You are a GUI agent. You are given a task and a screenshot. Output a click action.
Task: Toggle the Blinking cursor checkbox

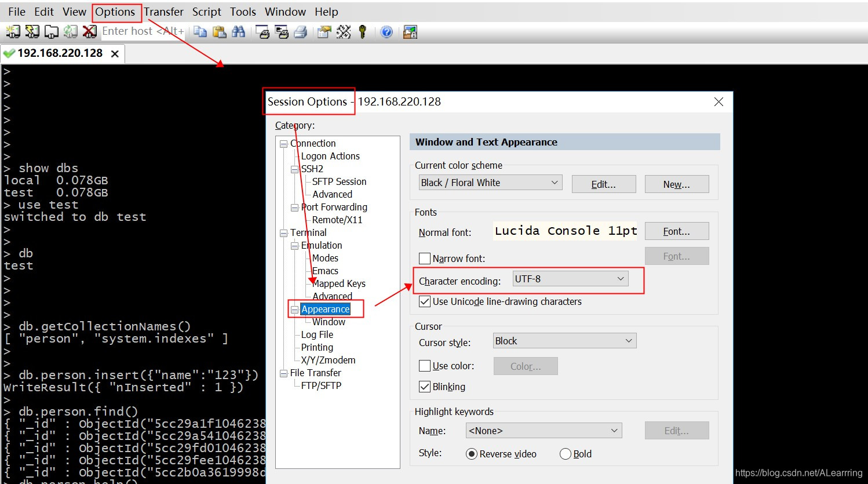425,387
